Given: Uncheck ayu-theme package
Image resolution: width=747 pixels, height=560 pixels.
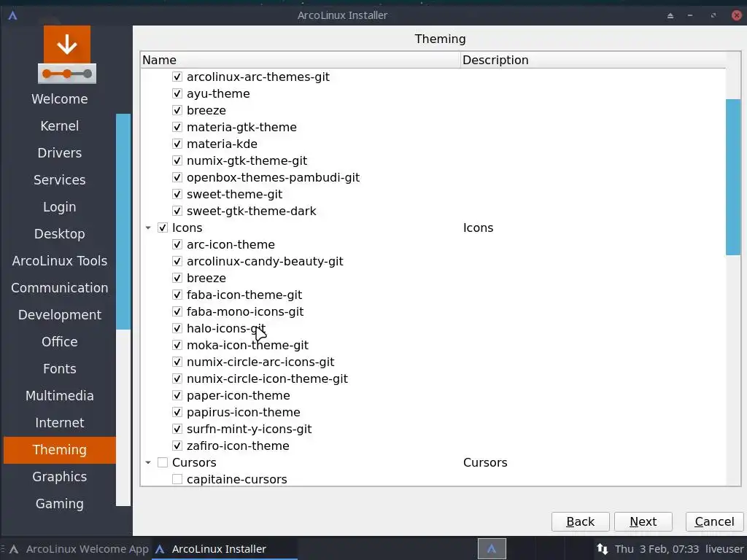Looking at the screenshot, I should coord(177,93).
